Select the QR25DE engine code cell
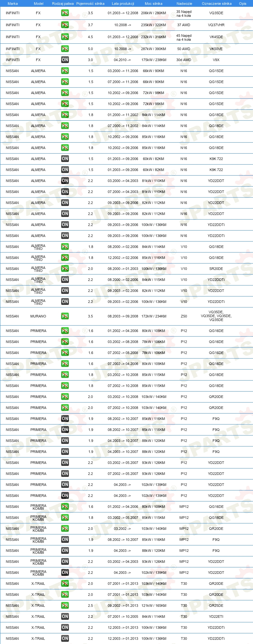The image size is (253, 644). pyautogui.click(x=216, y=606)
